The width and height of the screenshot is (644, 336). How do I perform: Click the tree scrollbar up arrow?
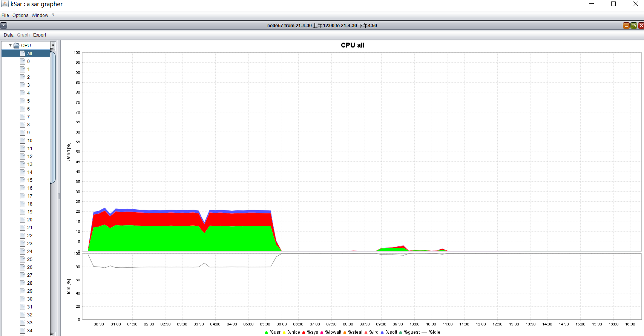tap(53, 45)
